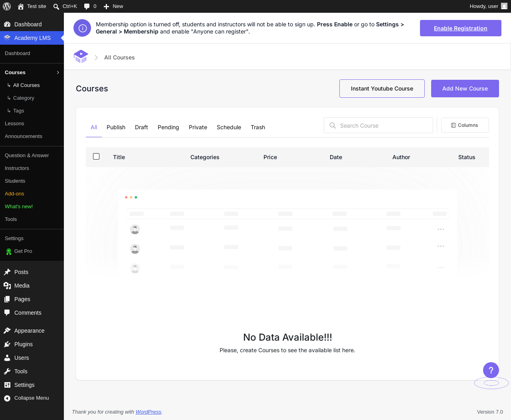The image size is (511, 420).
Task: Click the Users person icon
Action: coord(7,358)
